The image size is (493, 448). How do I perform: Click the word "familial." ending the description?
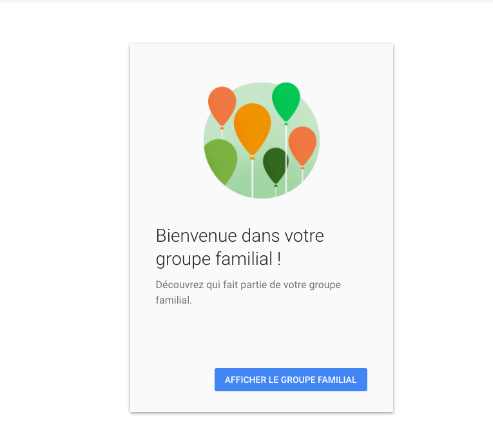point(173,300)
